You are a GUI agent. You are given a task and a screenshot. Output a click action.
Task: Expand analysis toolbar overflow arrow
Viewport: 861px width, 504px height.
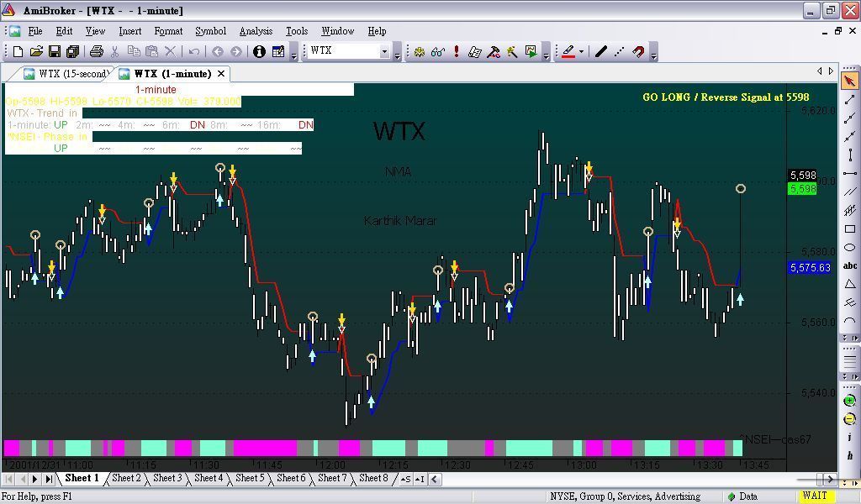(546, 53)
